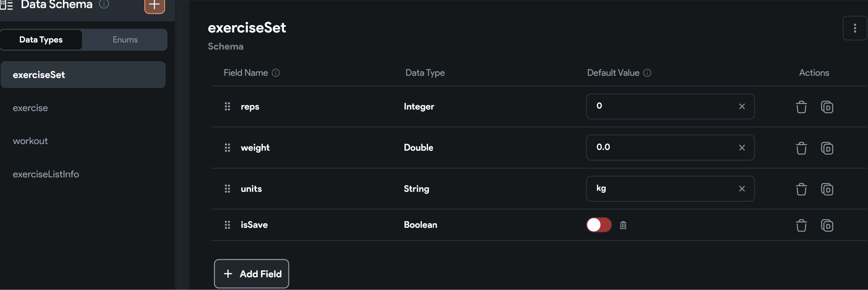Click the Add Field button

pyautogui.click(x=251, y=273)
